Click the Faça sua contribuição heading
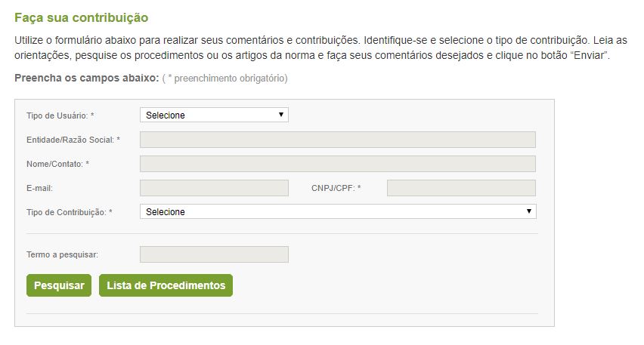Viewport: 644px width, 345px height. coord(82,17)
